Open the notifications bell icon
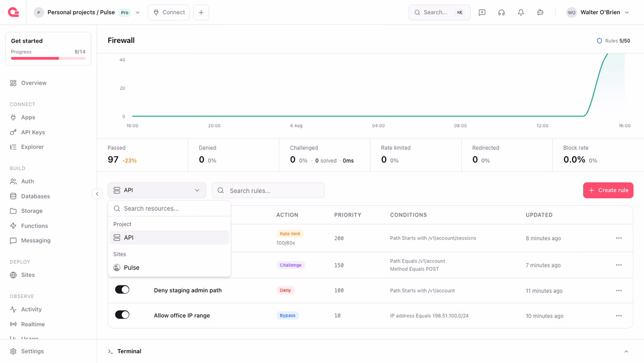644x363 pixels. 521,13
